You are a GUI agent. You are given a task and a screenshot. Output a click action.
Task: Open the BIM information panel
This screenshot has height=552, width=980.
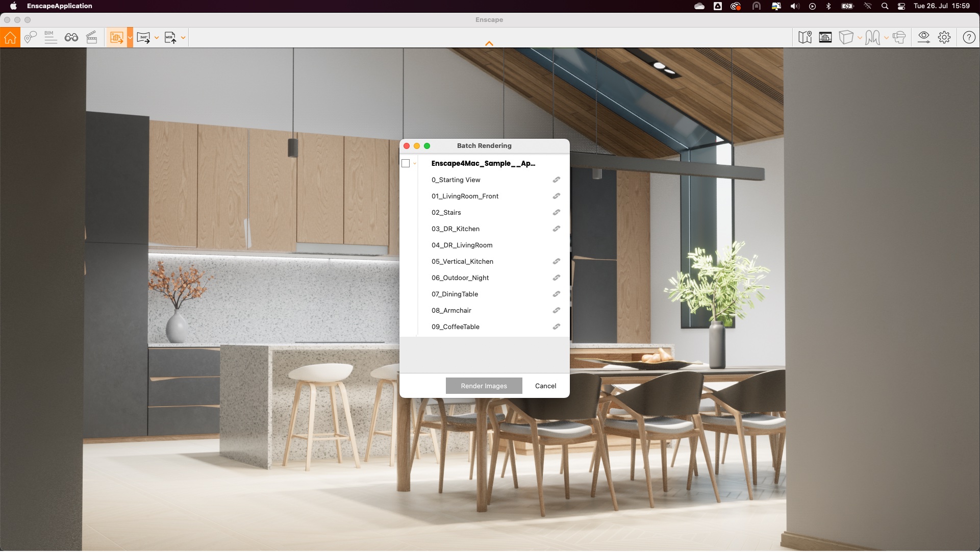point(51,37)
